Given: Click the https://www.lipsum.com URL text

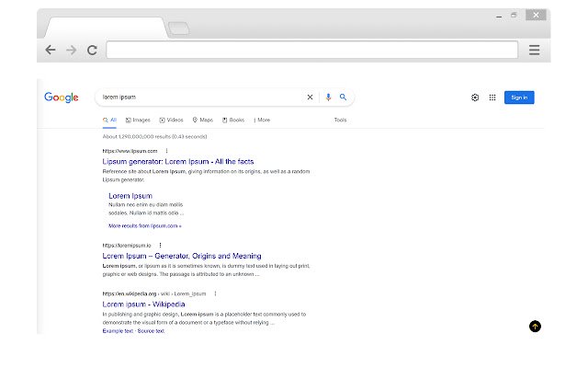Looking at the screenshot, I should pyautogui.click(x=130, y=151).
